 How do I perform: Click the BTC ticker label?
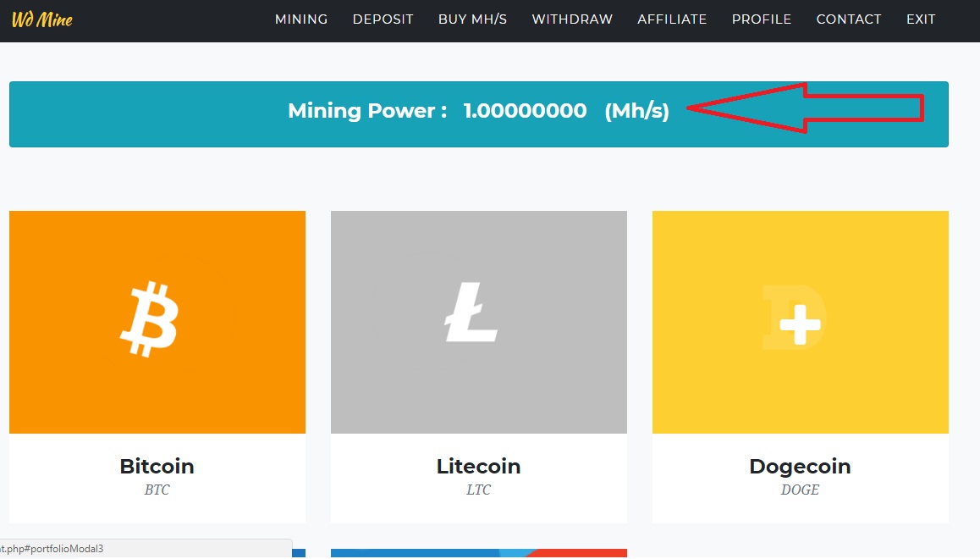tap(157, 490)
